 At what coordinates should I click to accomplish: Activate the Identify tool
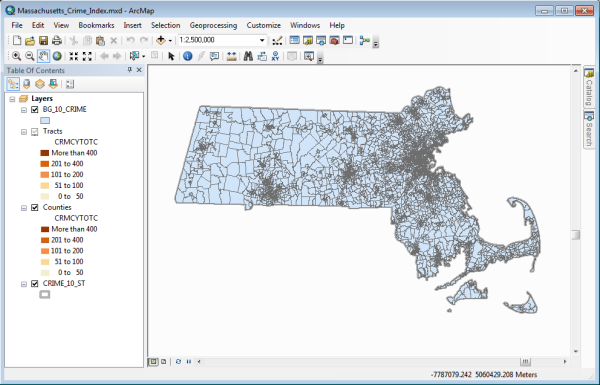(188, 56)
